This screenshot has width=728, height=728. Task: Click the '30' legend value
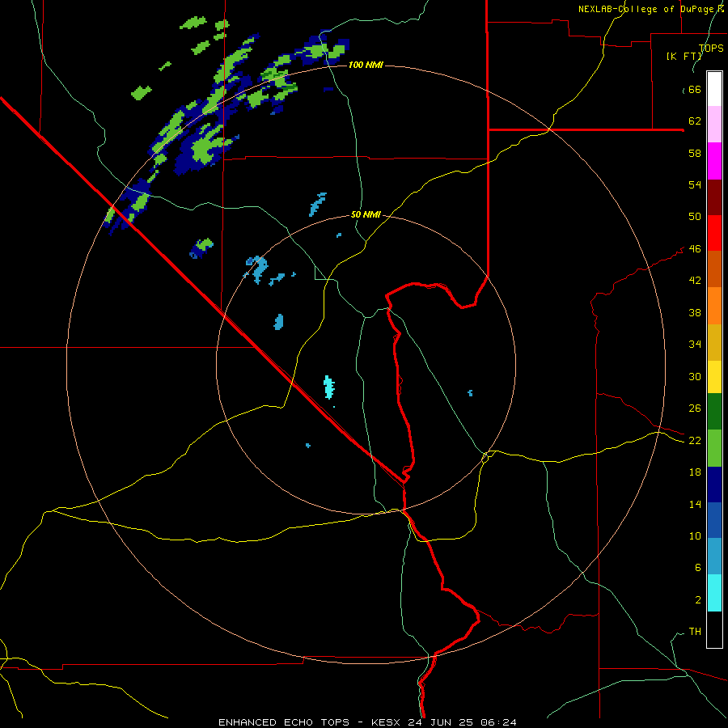pyautogui.click(x=695, y=376)
